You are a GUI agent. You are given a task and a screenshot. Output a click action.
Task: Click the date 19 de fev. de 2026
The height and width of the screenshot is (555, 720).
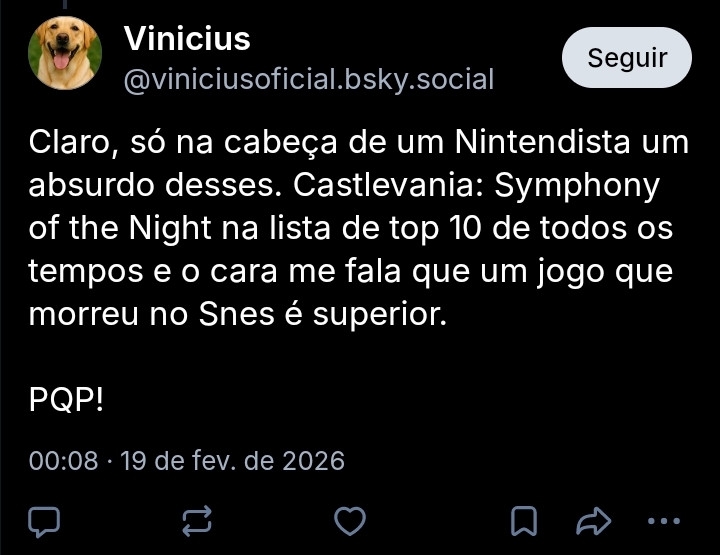click(232, 461)
